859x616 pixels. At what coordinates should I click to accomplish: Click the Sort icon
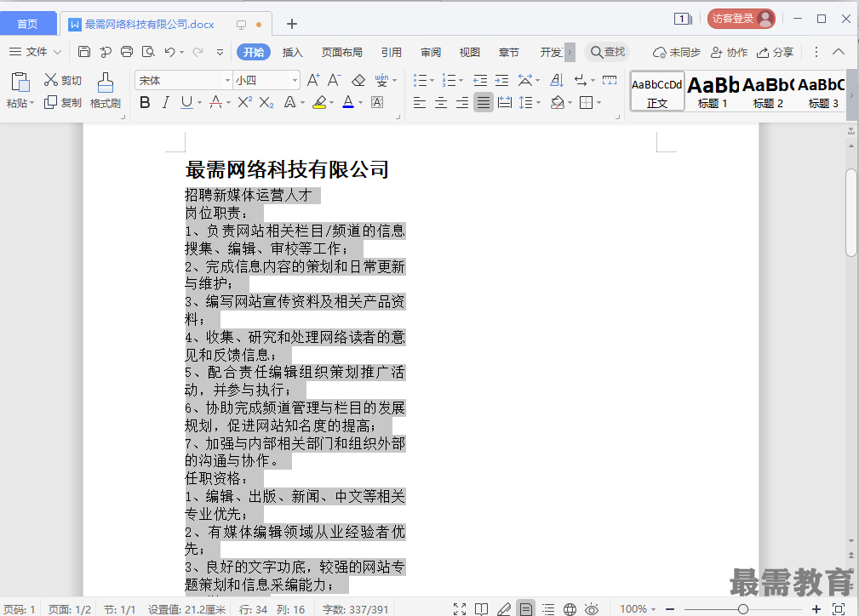coord(557,81)
